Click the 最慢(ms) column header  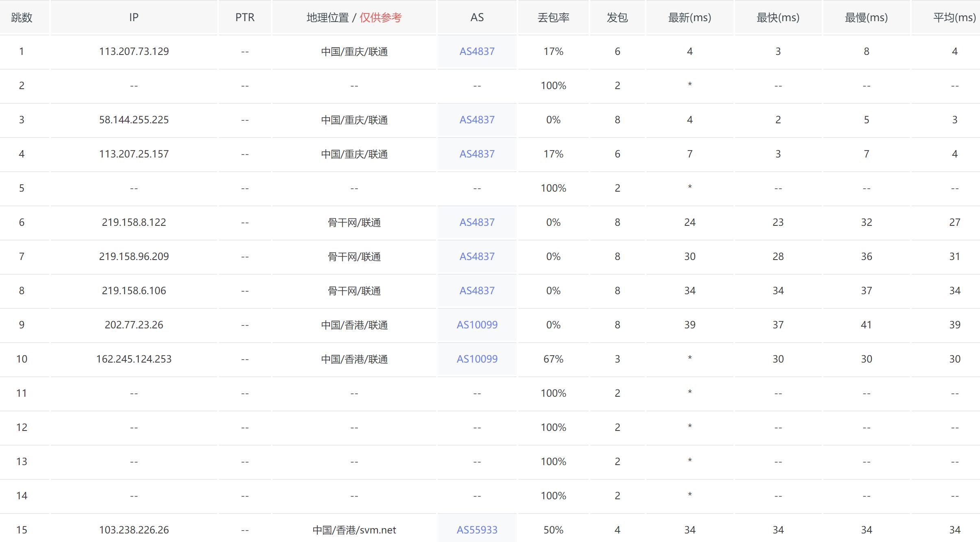[x=866, y=17]
